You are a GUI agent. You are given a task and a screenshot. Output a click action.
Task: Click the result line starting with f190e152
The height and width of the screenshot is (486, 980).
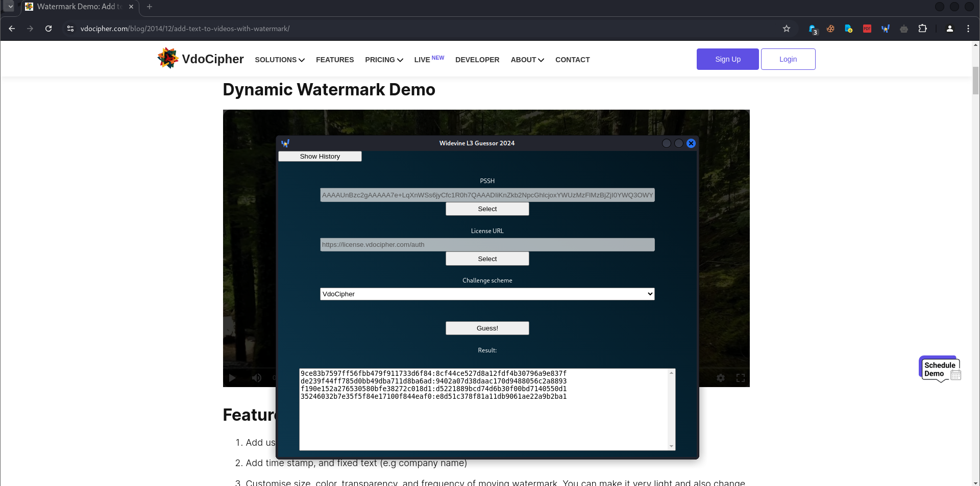tap(433, 389)
